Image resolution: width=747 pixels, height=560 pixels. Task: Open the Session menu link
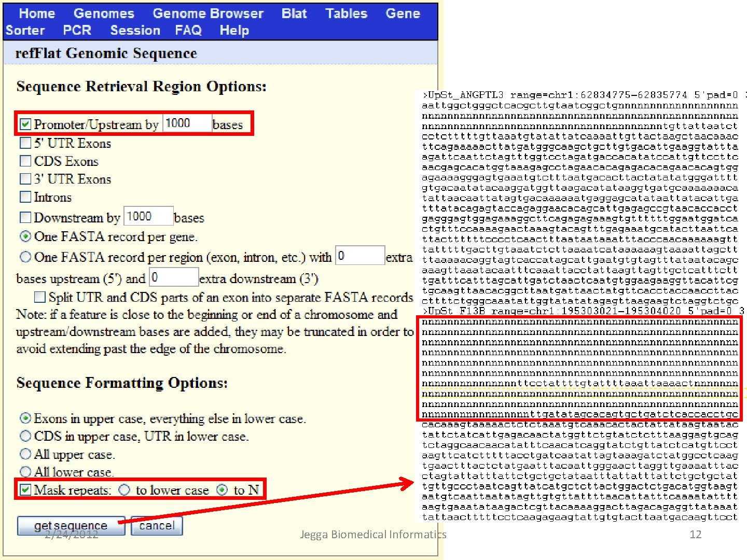point(135,30)
